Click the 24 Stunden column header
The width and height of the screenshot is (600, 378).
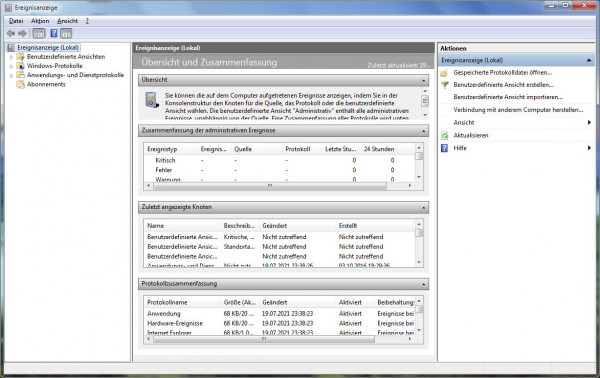pos(379,149)
